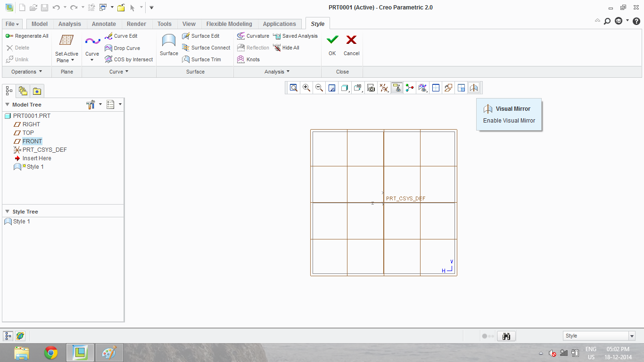Viewport: 644px width, 362px height.
Task: Click the View Manager camera icon
Action: [x=371, y=88]
